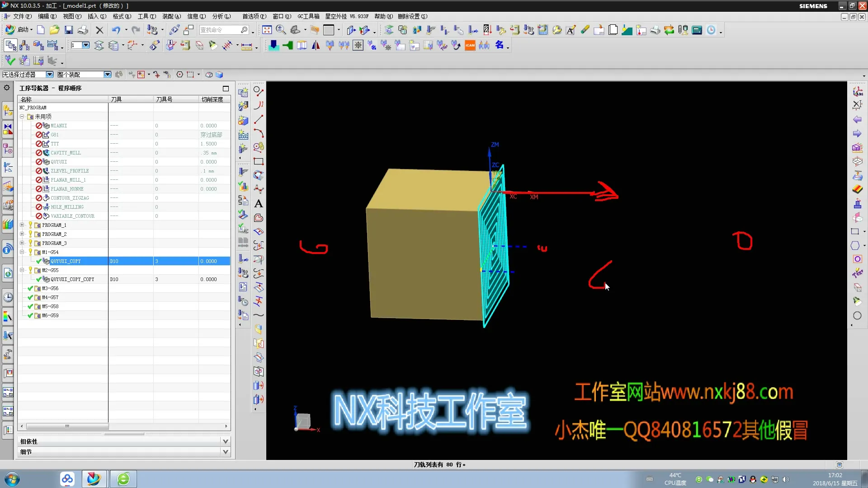Viewport: 868px width, 488px height.
Task: Open the 无选择过滤器 selection filter dropdown
Action: [49, 75]
